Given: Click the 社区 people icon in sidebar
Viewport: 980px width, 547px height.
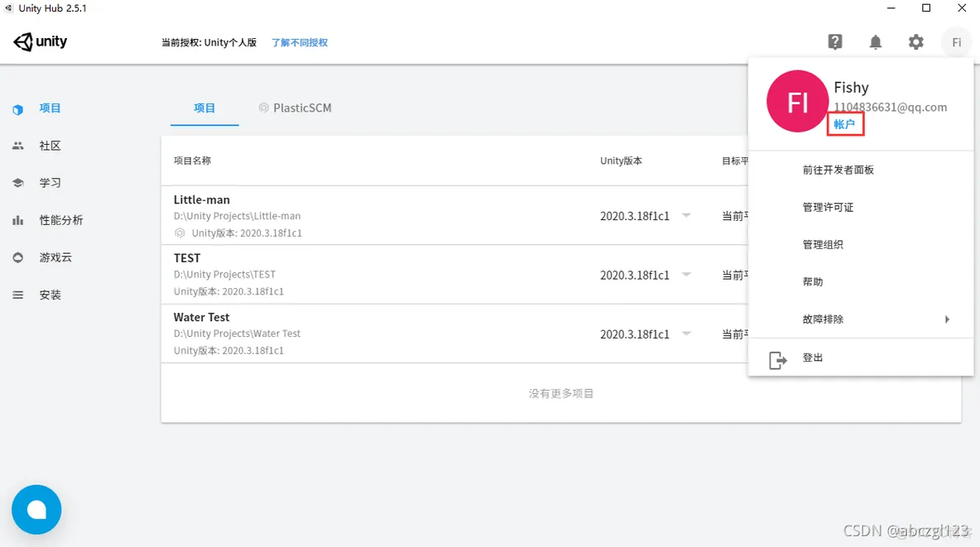Looking at the screenshot, I should coord(17,146).
